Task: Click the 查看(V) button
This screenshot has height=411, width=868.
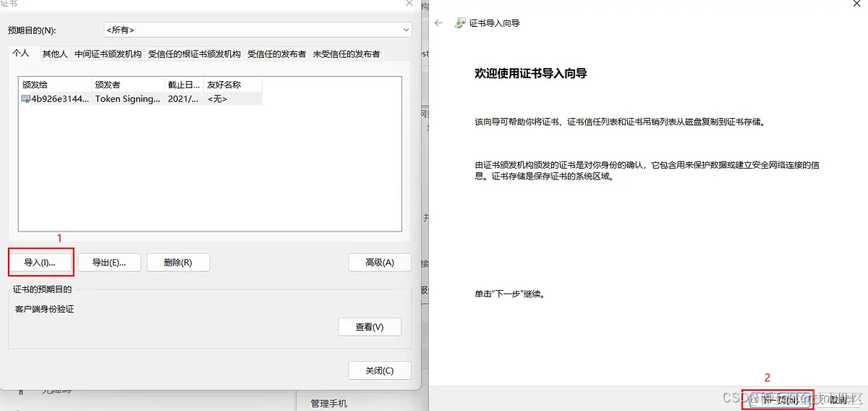Action: 370,327
